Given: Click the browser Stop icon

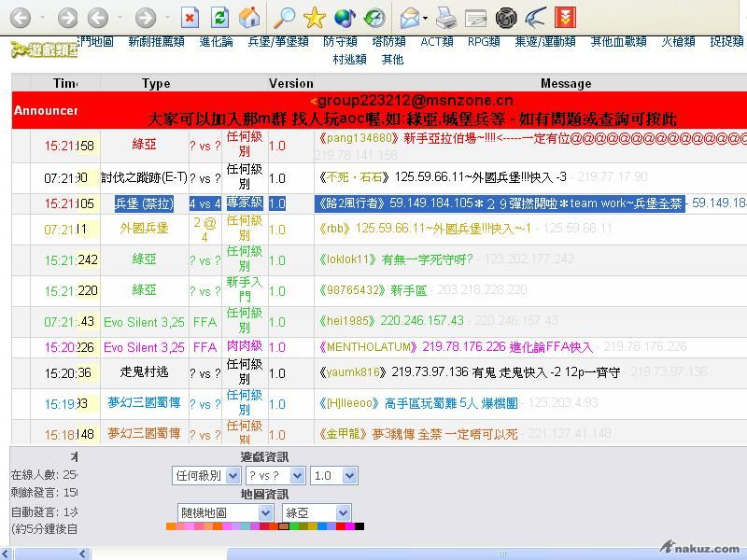Looking at the screenshot, I should pyautogui.click(x=190, y=17).
